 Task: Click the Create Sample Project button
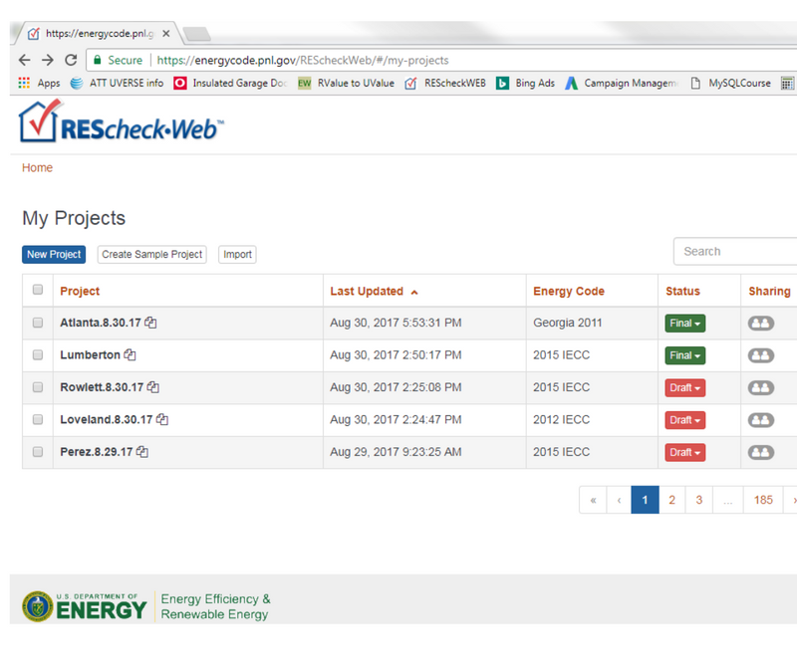pyautogui.click(x=152, y=255)
